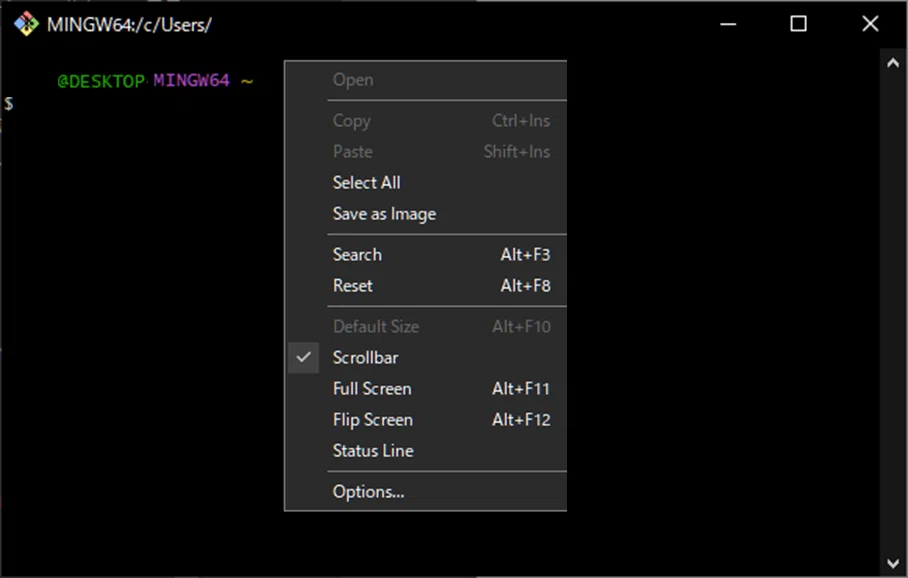
Task: Click the @DESKTOP prompt text
Action: (101, 81)
